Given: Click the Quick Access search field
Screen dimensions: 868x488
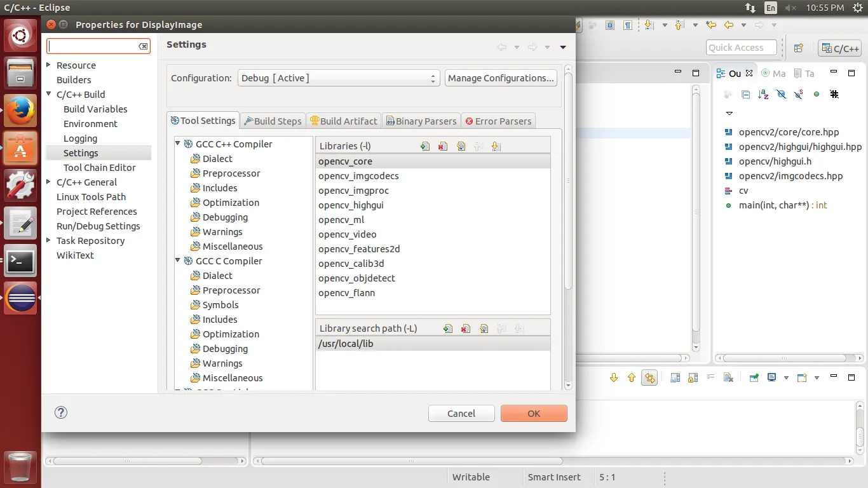Looking at the screenshot, I should point(742,48).
